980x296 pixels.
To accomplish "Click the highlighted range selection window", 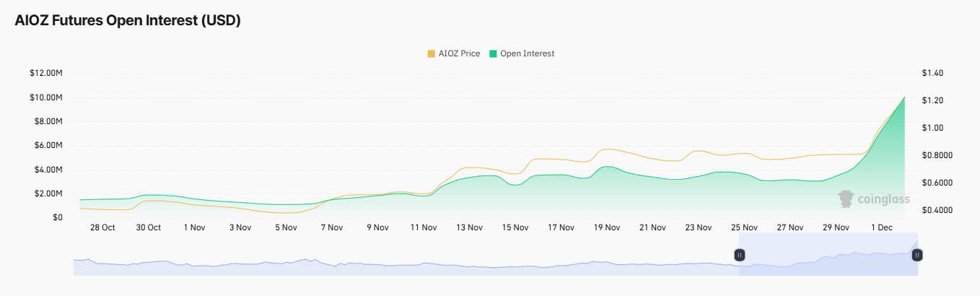I will click(828, 255).
